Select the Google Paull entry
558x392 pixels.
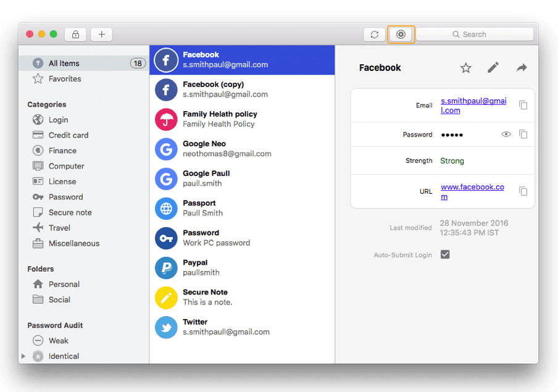[242, 178]
